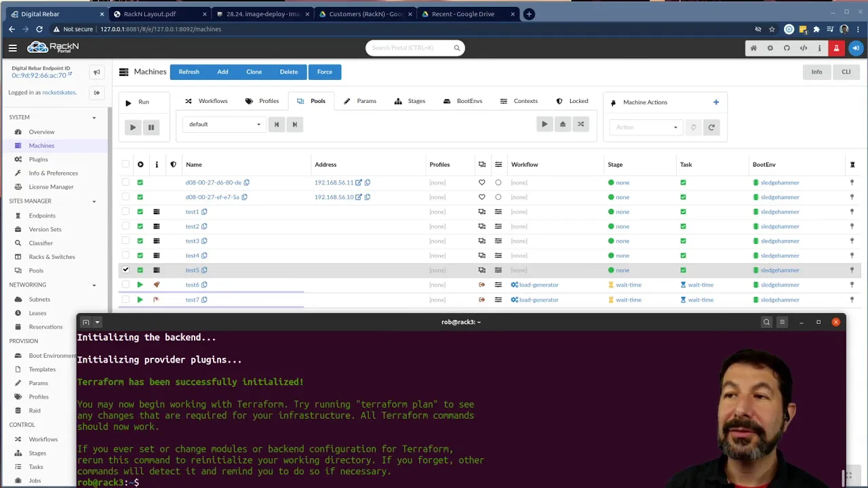Switch to the Contexts tab
The height and width of the screenshot is (488, 868).
pos(519,101)
